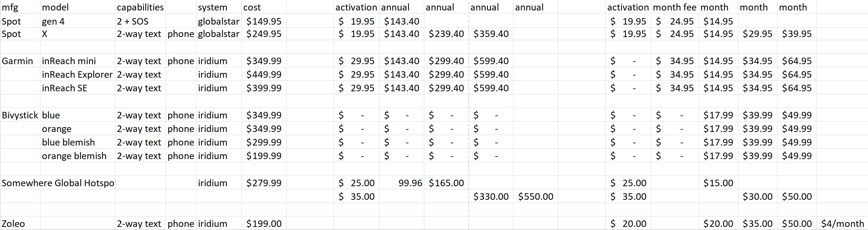This screenshot has height=230, width=868.
Task: Select the "$4/month" cell
Action: click(842, 224)
